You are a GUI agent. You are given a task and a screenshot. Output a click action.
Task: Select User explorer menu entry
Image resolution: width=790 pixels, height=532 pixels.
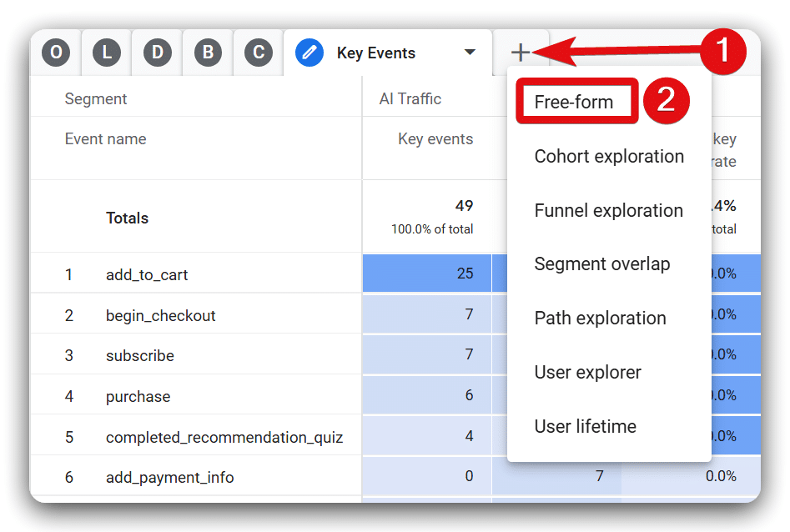(588, 372)
